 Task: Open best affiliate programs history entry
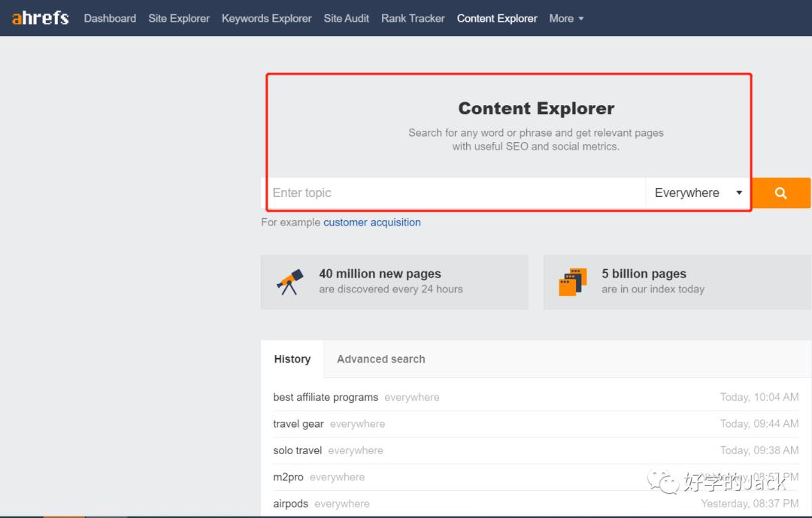pyautogui.click(x=326, y=397)
